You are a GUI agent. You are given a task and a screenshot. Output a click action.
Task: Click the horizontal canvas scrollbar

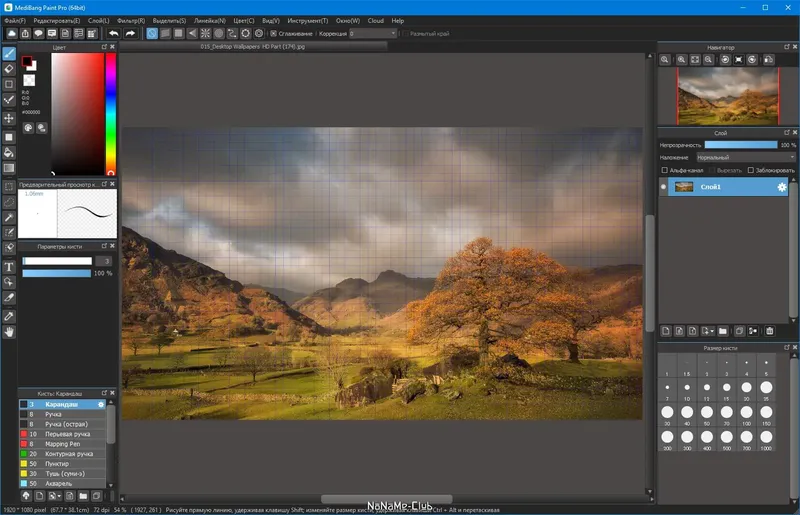[x=387, y=499]
